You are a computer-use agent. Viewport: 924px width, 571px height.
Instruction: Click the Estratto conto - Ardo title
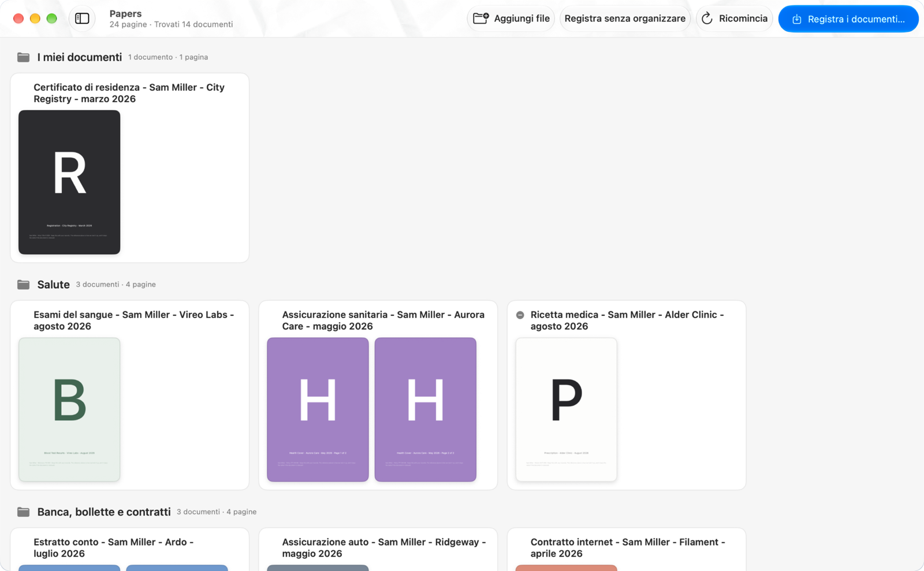(x=113, y=548)
